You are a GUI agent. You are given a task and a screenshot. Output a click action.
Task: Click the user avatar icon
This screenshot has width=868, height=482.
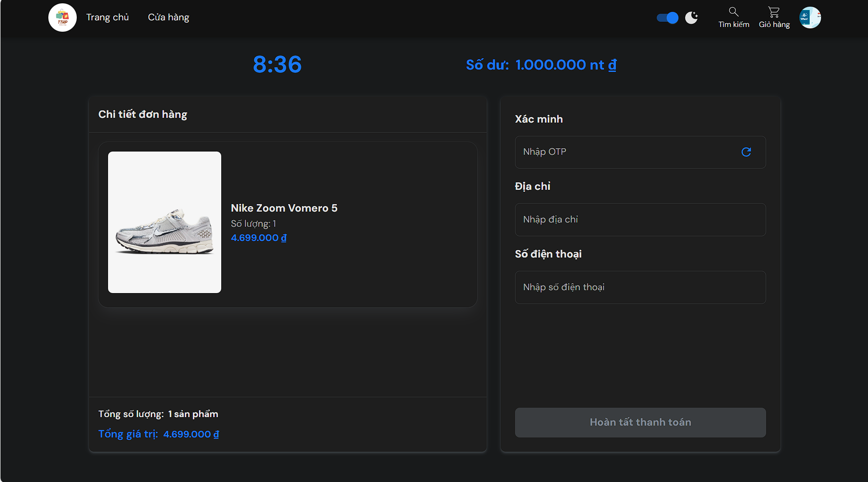[810, 17]
